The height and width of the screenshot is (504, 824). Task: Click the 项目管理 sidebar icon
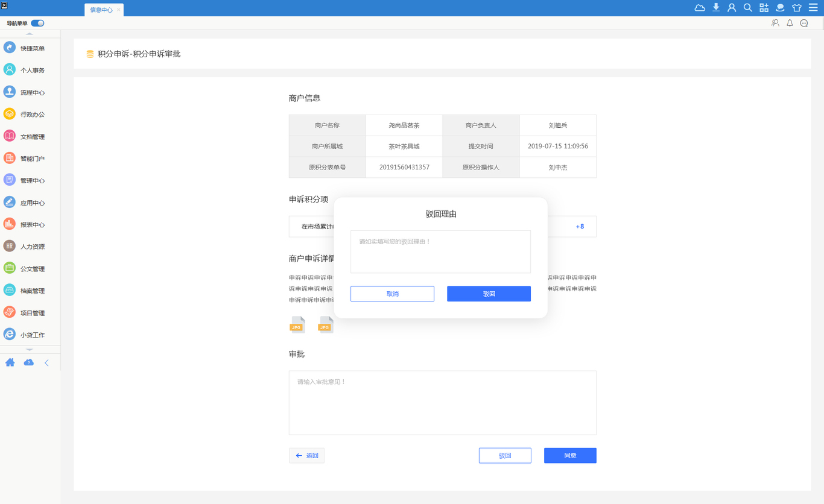[x=10, y=312]
